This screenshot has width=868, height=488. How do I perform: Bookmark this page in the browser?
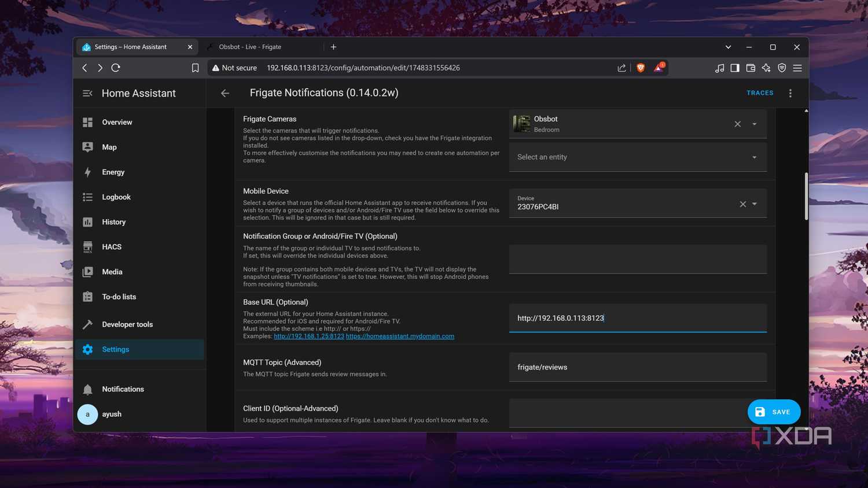click(x=195, y=68)
